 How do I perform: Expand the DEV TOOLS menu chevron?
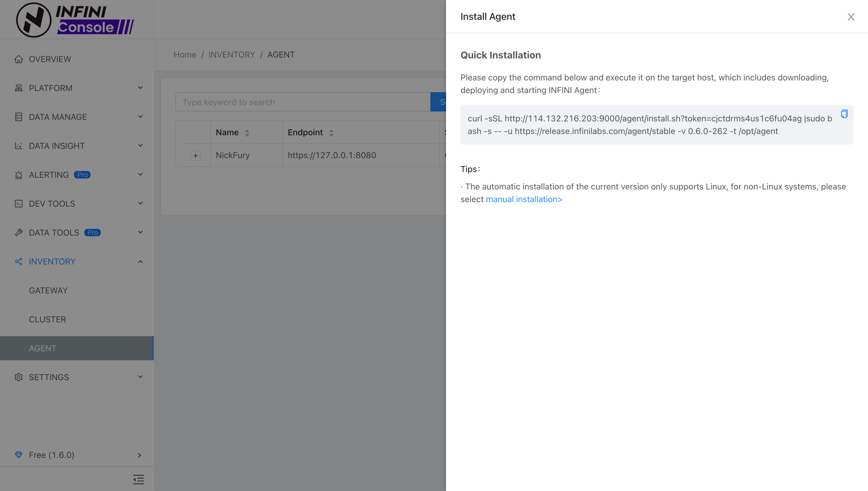pos(140,203)
